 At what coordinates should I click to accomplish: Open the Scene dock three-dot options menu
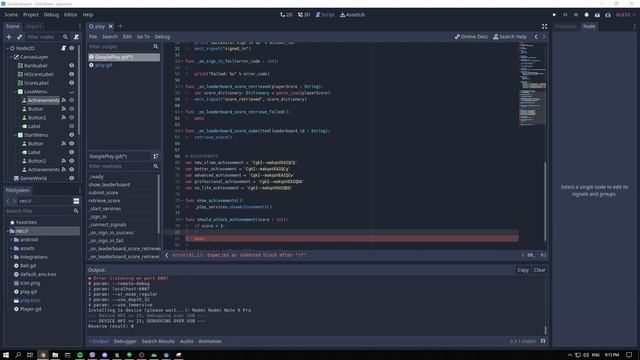point(80,26)
